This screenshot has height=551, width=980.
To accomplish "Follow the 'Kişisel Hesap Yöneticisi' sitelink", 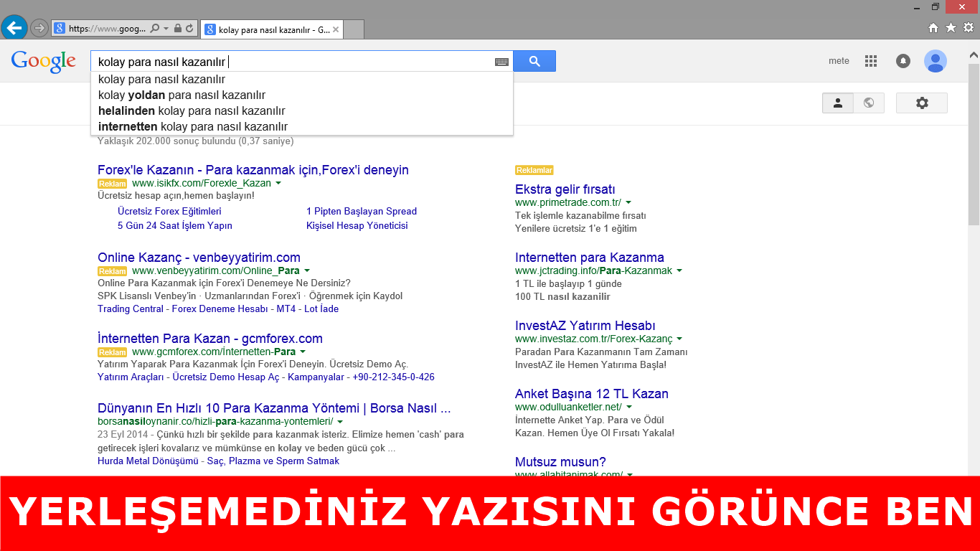I will (357, 226).
